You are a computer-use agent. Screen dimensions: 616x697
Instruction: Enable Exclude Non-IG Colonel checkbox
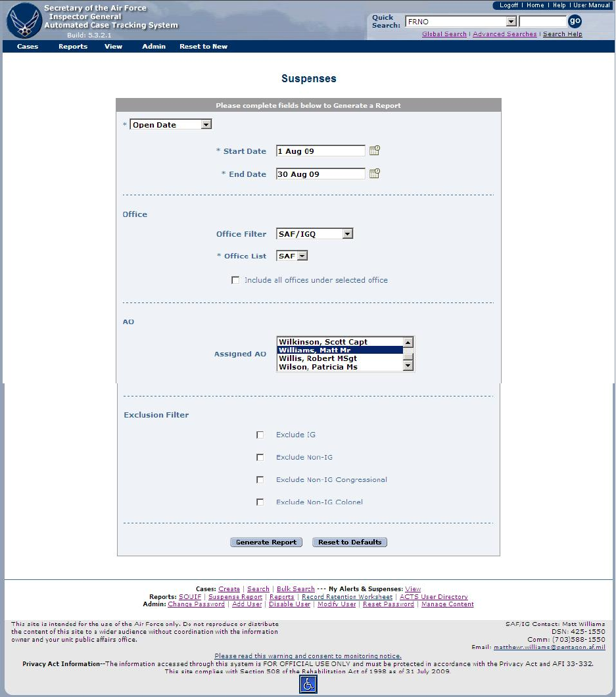pyautogui.click(x=260, y=502)
